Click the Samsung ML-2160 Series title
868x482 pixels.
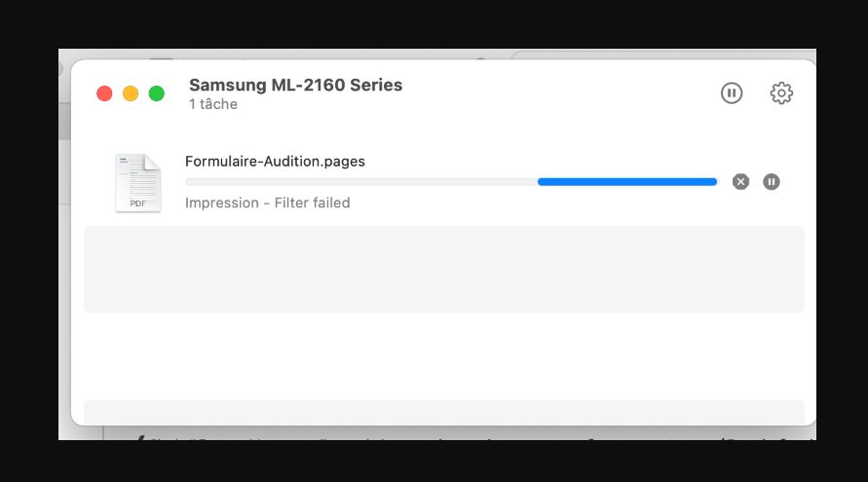295,85
